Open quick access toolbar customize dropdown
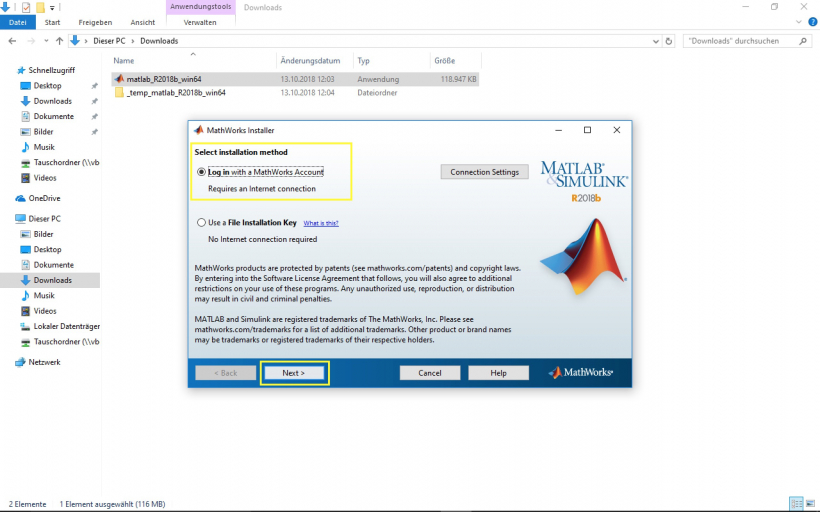The height and width of the screenshot is (512, 820). click(x=52, y=8)
